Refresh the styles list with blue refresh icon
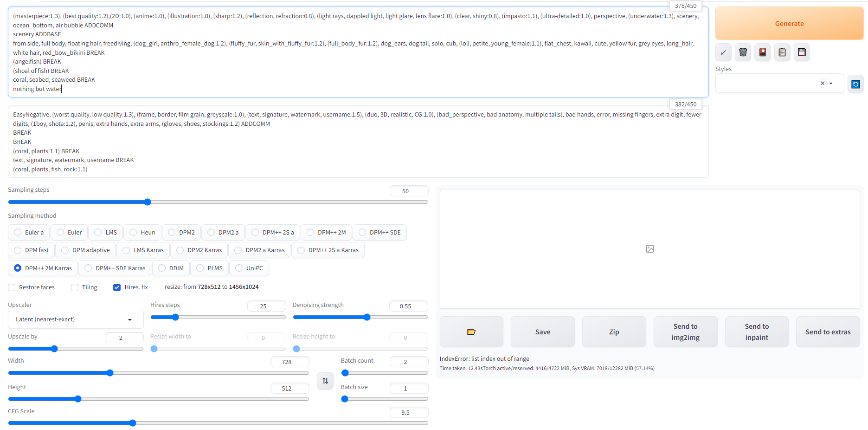Image resolution: width=868 pixels, height=430 pixels. coord(855,84)
